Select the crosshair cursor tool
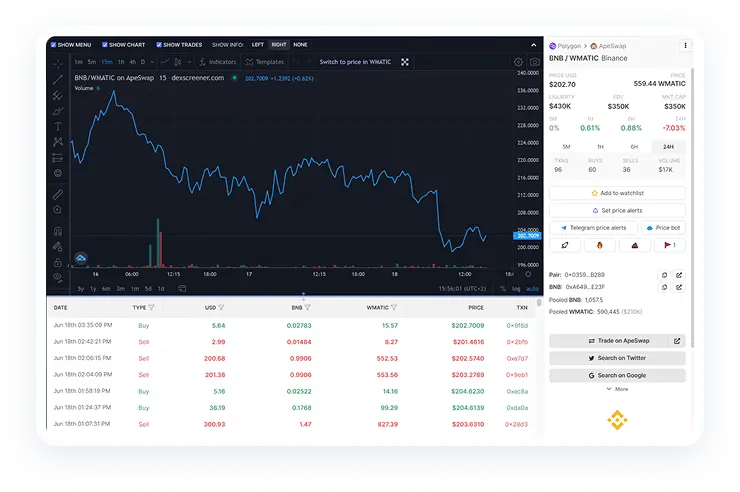The image size is (740, 492). tap(58, 63)
